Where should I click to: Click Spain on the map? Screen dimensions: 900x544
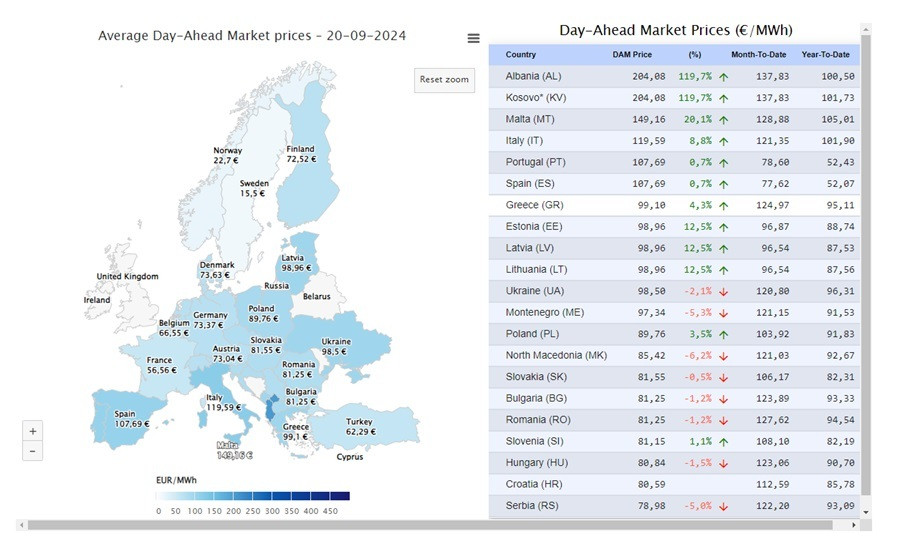click(131, 419)
